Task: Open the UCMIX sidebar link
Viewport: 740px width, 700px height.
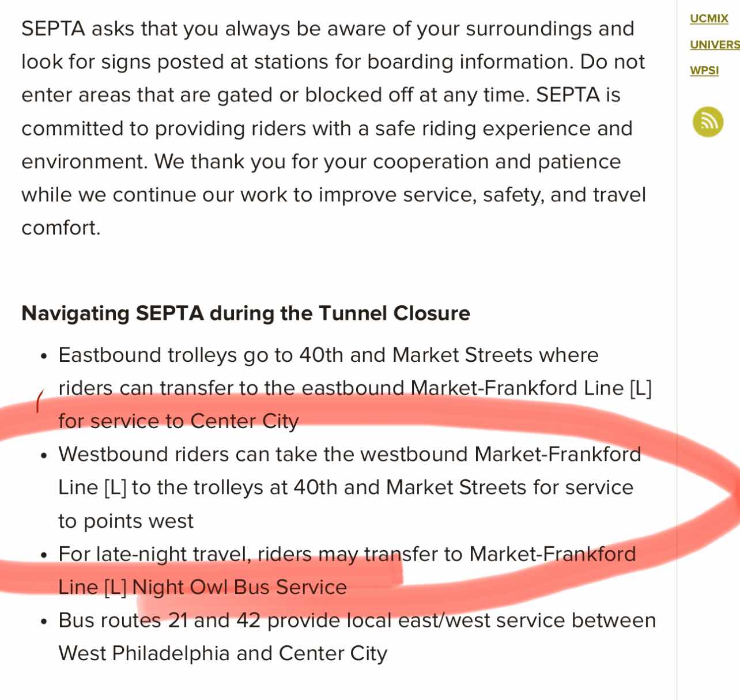Action: (709, 18)
